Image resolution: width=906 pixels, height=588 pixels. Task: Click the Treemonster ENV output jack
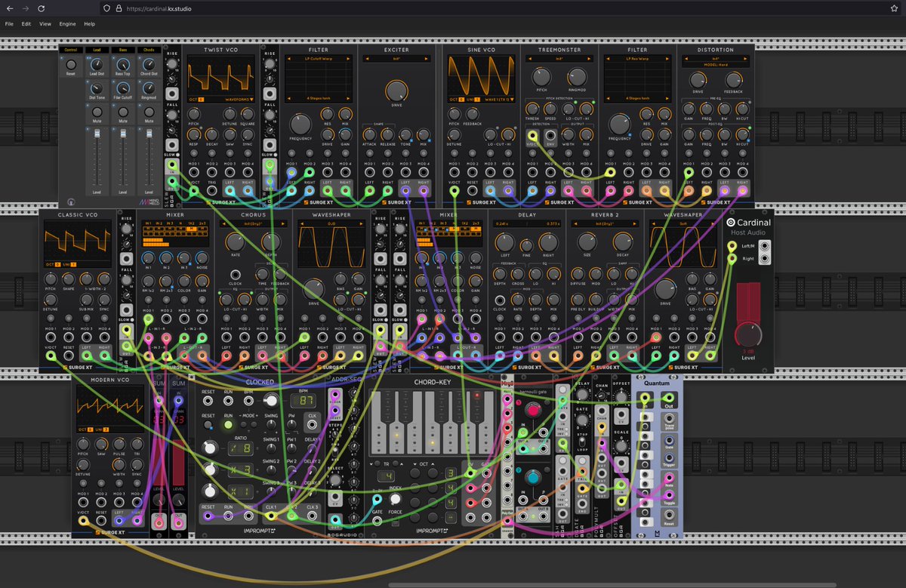click(550, 134)
